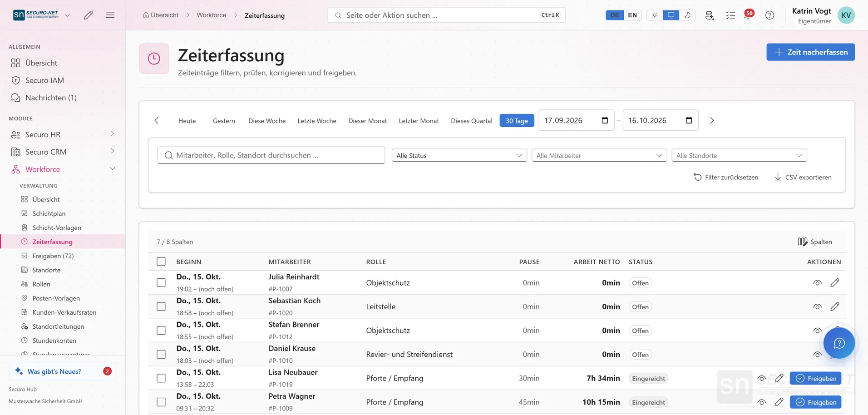Image resolution: width=868 pixels, height=415 pixels.
Task: Open the help question mark icon in header
Action: [x=769, y=15]
